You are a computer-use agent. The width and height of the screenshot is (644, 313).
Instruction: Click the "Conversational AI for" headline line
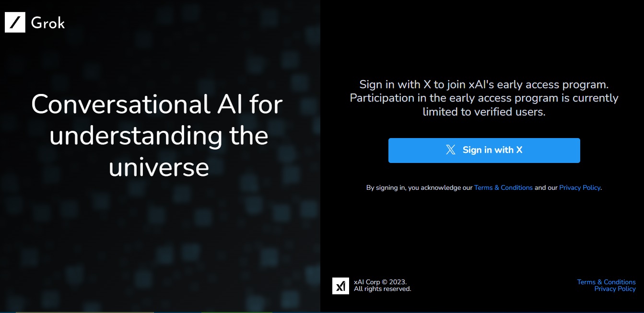pos(157,104)
